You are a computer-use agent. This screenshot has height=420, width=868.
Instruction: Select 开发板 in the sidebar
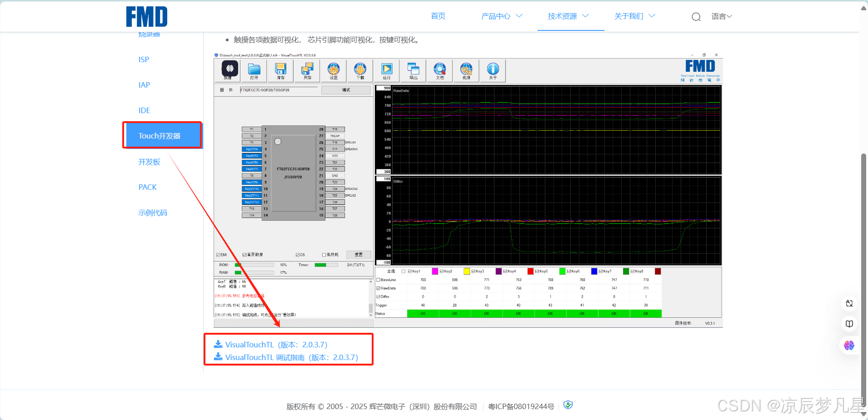pos(149,162)
